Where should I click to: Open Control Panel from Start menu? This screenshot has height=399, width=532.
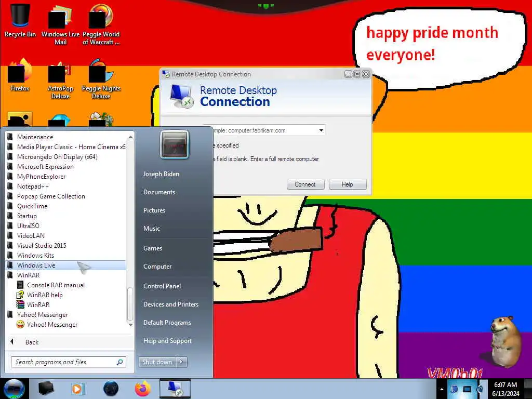point(162,286)
